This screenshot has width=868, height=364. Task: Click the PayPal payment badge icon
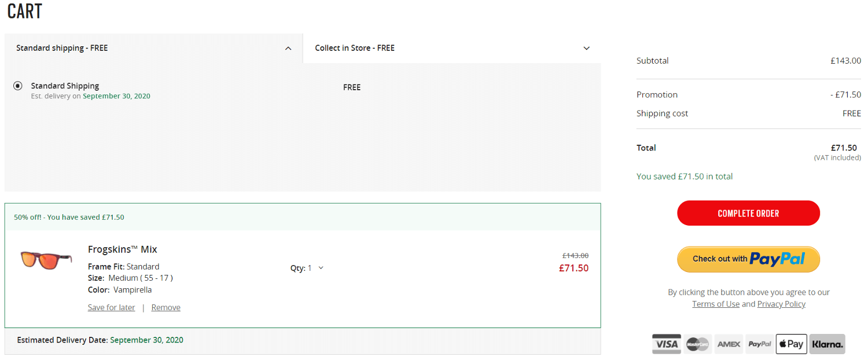[759, 344]
